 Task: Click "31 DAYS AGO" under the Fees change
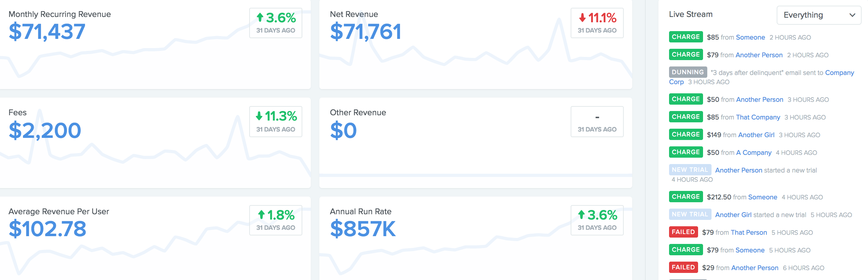point(276,129)
